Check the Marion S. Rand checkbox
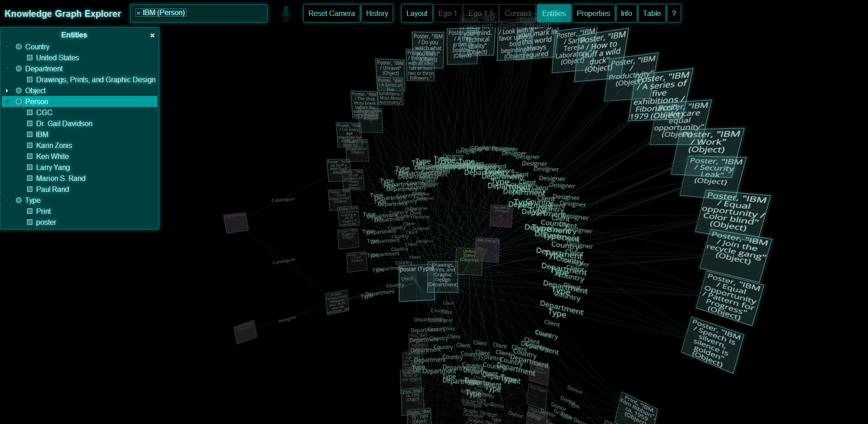Viewport: 868px width, 424px height. coord(30,178)
